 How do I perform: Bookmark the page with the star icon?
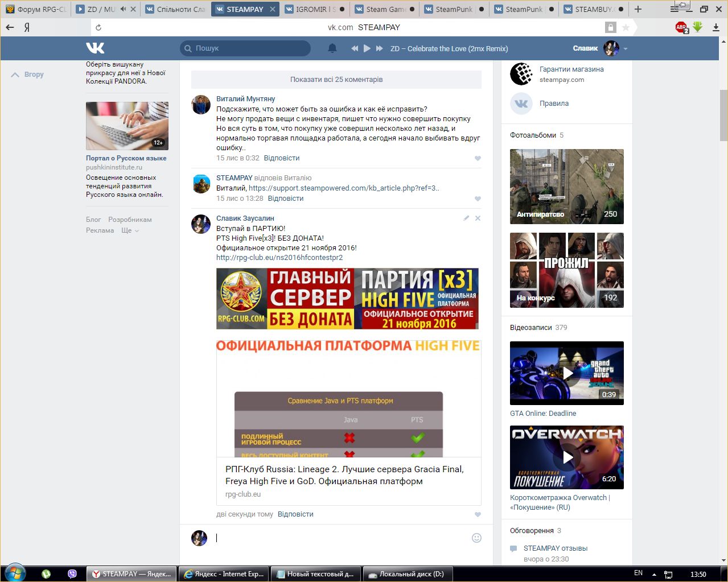coord(626,27)
